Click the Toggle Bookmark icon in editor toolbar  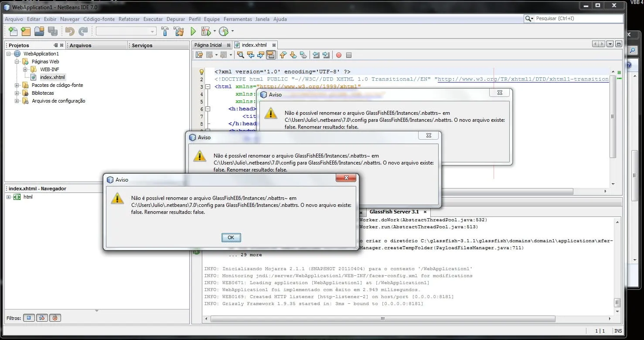pos(303,55)
